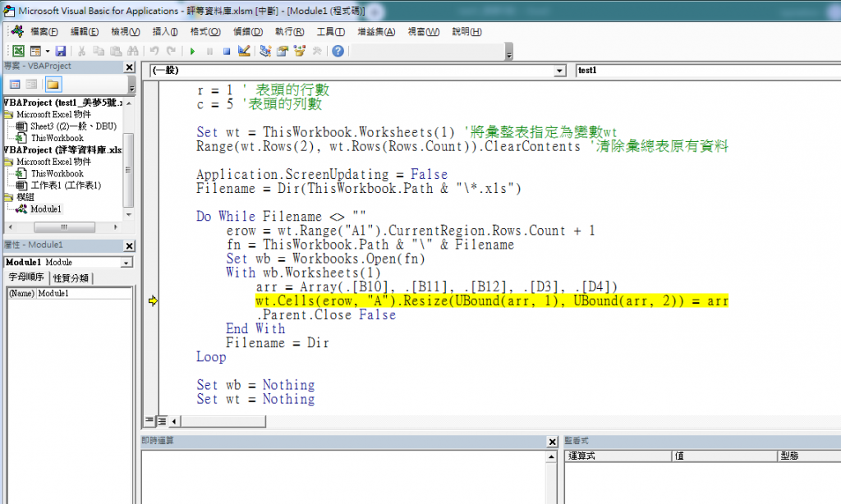The image size is (841, 504).
Task: Click the View Microsoft Excel icon
Action: click(x=18, y=51)
